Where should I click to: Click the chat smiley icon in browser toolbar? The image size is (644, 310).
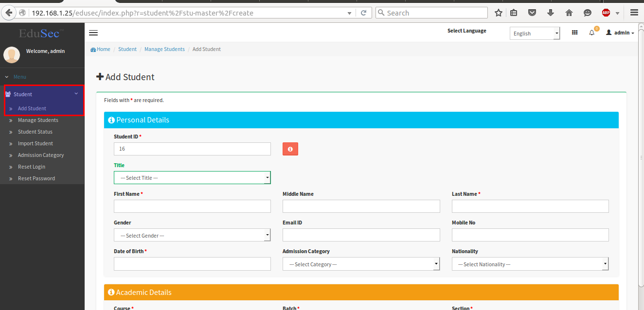tap(588, 13)
